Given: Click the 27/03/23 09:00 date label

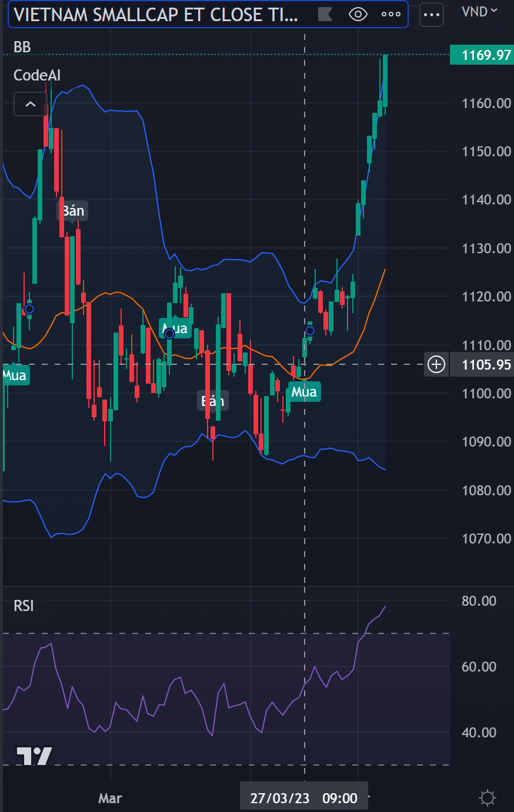Looking at the screenshot, I should (304, 798).
